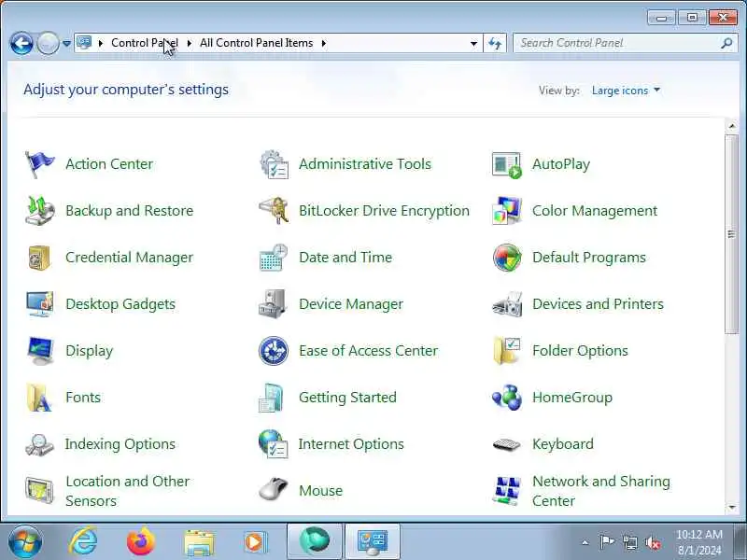Open the Device Manager icon
This screenshot has width=747, height=560.
tap(272, 304)
